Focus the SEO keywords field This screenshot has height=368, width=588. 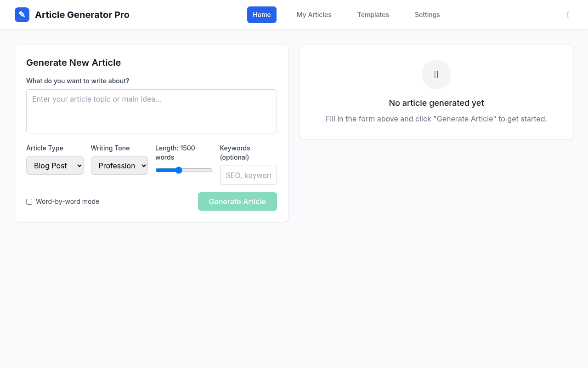(x=248, y=175)
